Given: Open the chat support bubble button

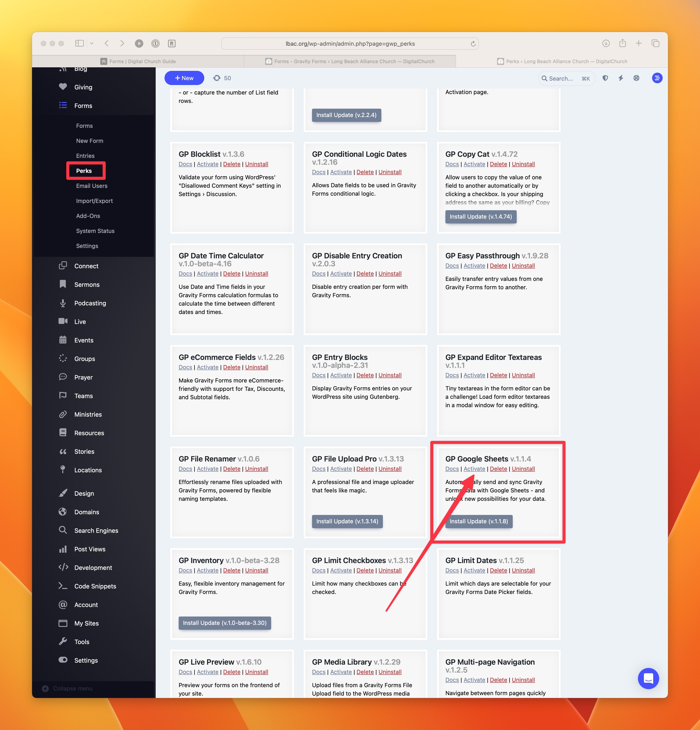Looking at the screenshot, I should pyautogui.click(x=648, y=678).
